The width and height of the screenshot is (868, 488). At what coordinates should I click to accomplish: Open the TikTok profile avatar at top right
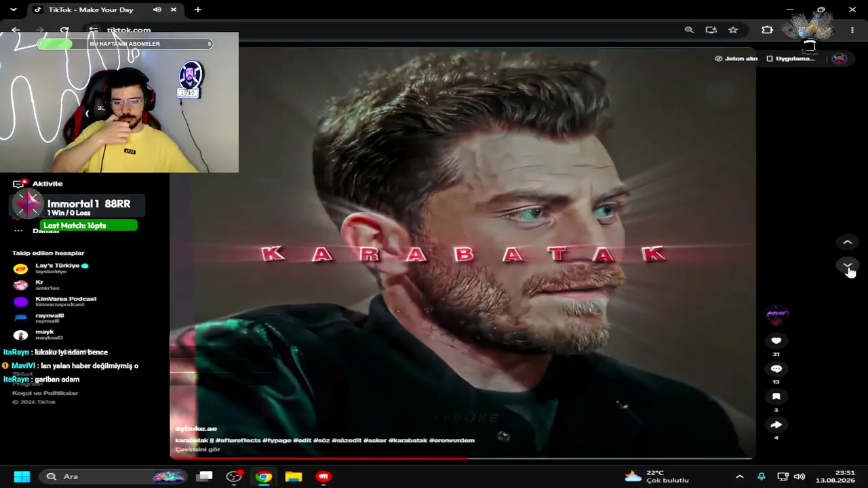point(839,58)
